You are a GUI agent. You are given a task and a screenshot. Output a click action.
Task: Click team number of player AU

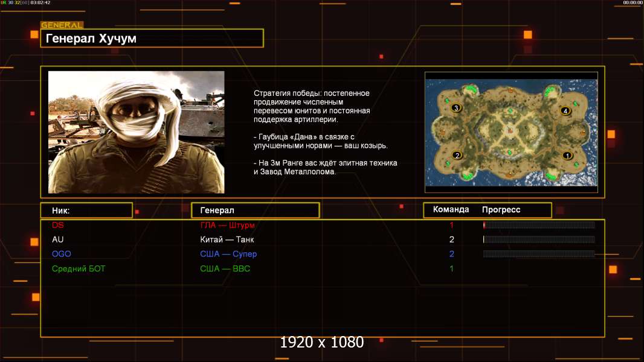pyautogui.click(x=451, y=240)
